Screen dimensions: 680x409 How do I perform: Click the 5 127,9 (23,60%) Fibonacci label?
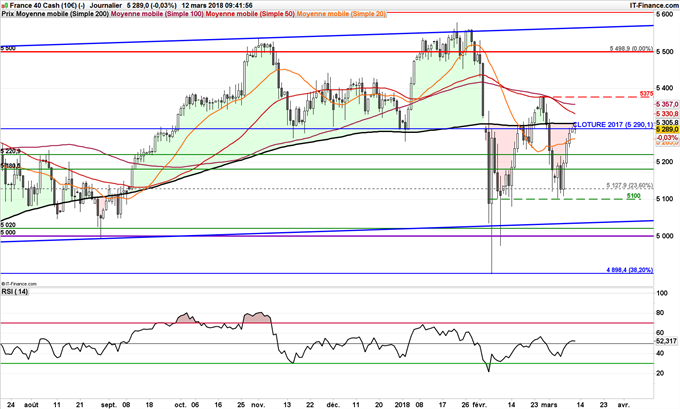[x=630, y=186]
